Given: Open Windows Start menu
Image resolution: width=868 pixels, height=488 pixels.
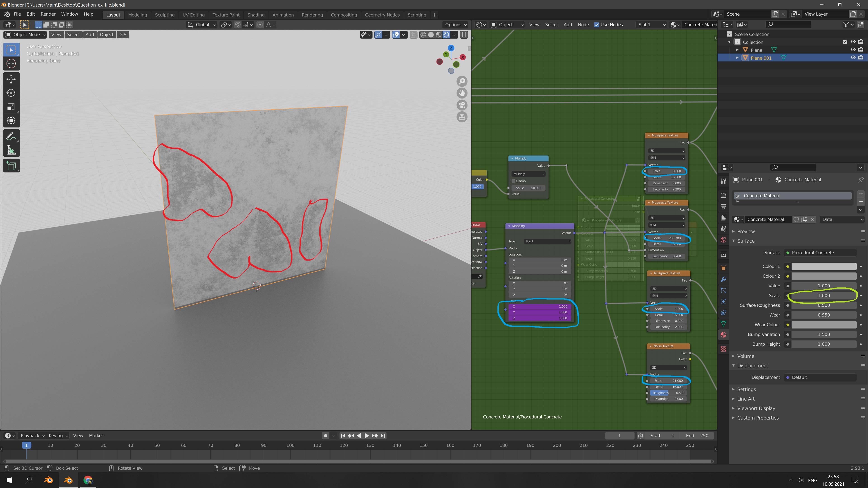Looking at the screenshot, I should point(9,480).
